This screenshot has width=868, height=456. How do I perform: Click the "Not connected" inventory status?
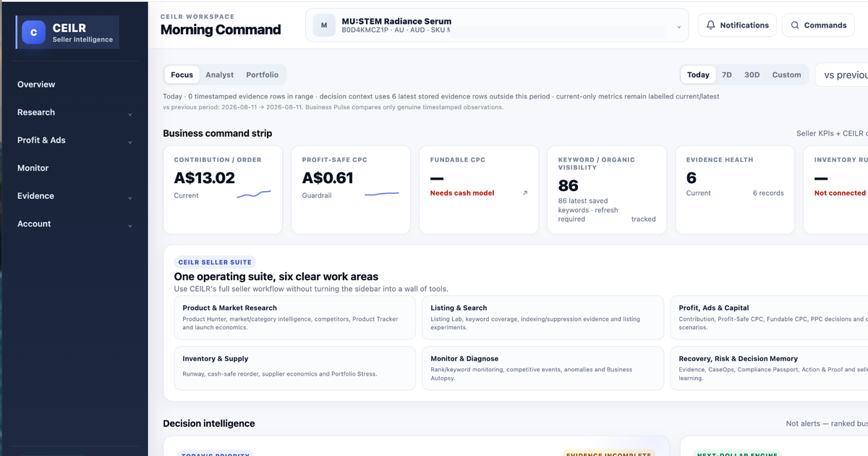pos(840,193)
